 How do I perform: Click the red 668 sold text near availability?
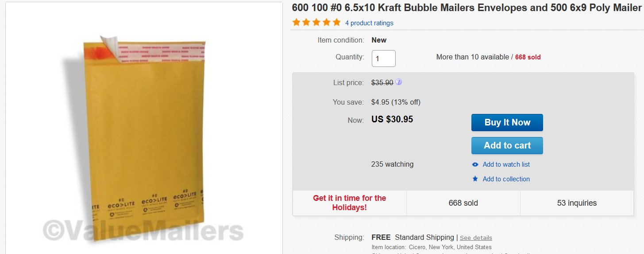coord(528,57)
